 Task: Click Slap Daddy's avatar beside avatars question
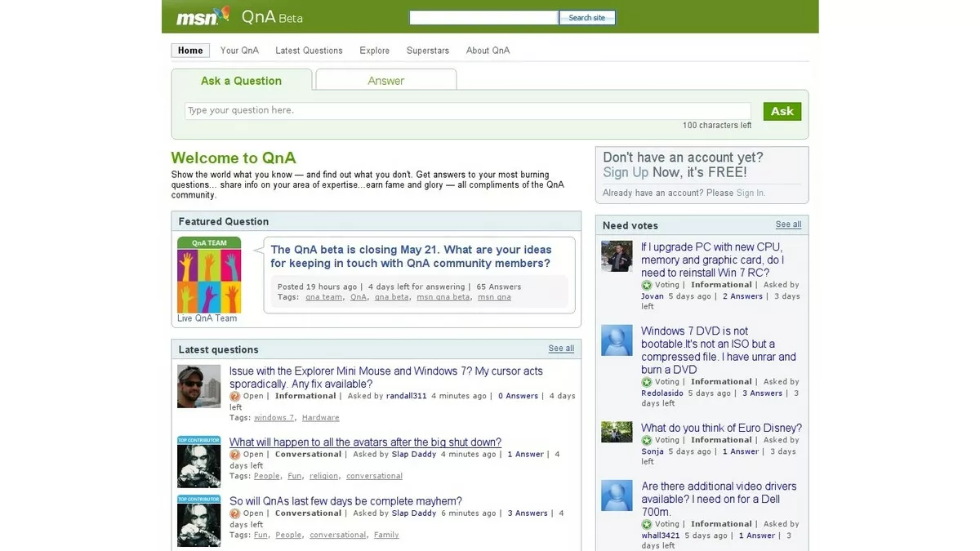(x=199, y=462)
